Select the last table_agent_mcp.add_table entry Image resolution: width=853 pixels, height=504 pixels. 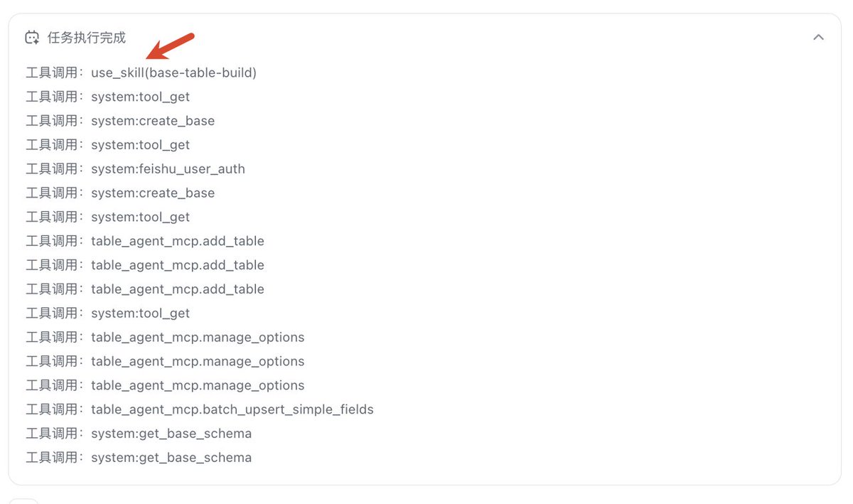pyautogui.click(x=145, y=289)
